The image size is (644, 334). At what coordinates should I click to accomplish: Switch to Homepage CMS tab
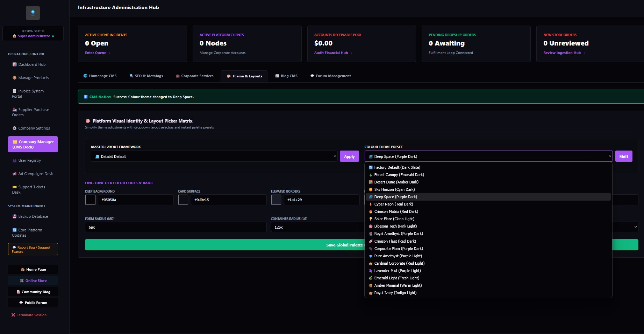click(x=100, y=76)
